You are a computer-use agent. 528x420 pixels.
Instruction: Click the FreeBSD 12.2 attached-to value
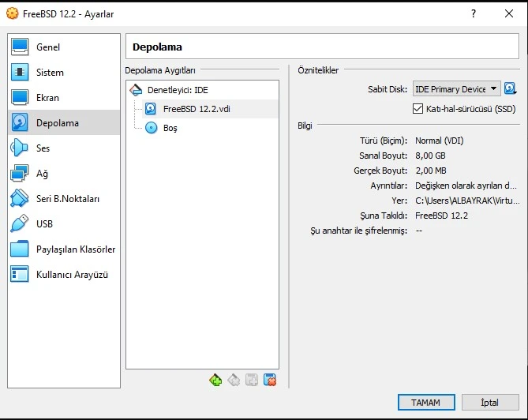pos(441,216)
